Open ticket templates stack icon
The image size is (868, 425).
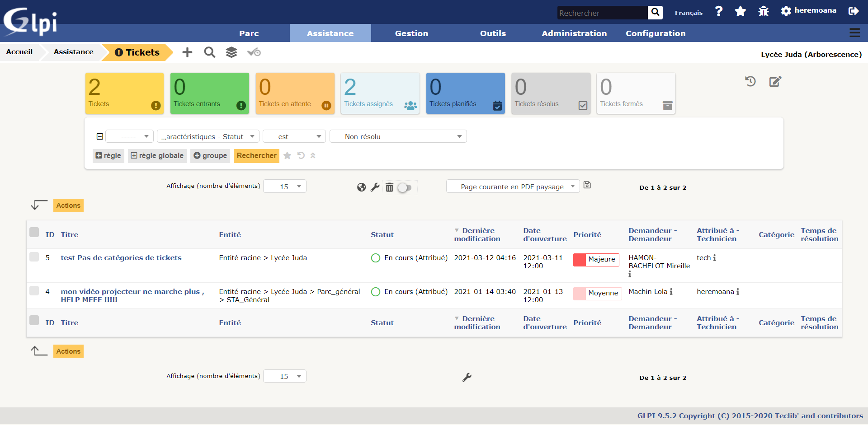click(231, 52)
